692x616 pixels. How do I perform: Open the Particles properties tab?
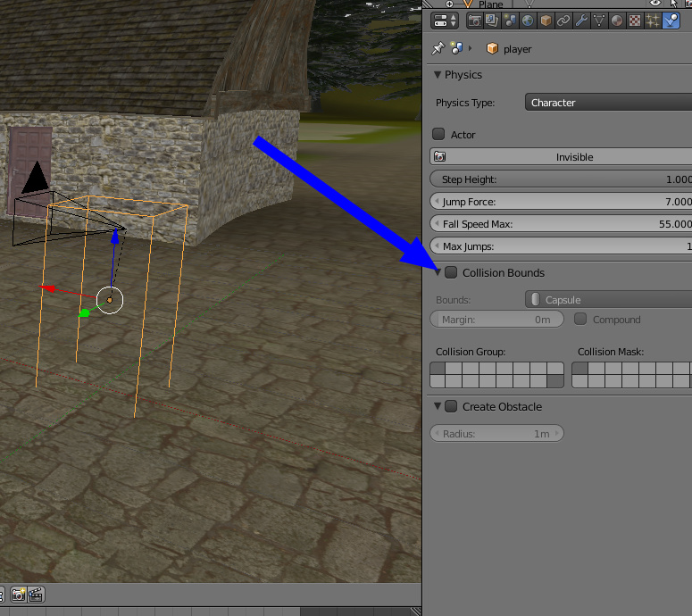653,21
